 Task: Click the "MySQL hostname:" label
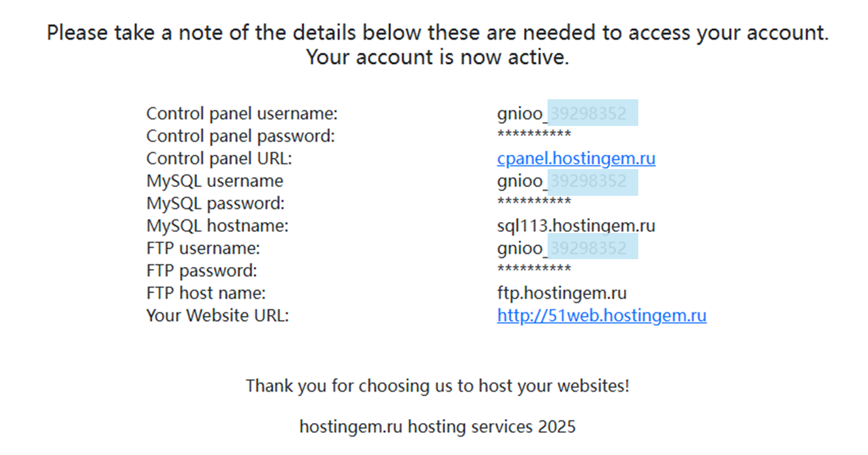pos(217,227)
